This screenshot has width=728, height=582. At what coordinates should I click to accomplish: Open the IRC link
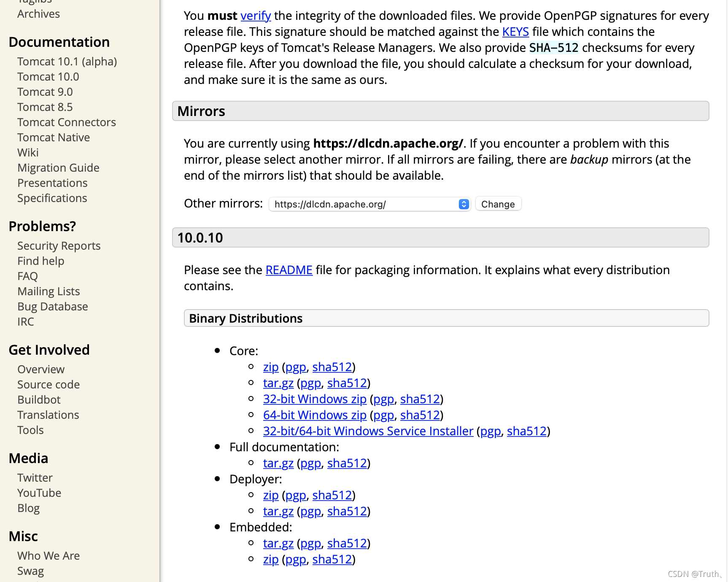pos(26,322)
